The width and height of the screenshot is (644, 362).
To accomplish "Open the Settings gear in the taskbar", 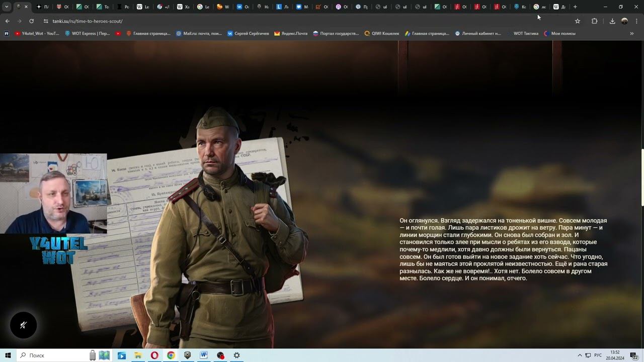I will click(237, 355).
